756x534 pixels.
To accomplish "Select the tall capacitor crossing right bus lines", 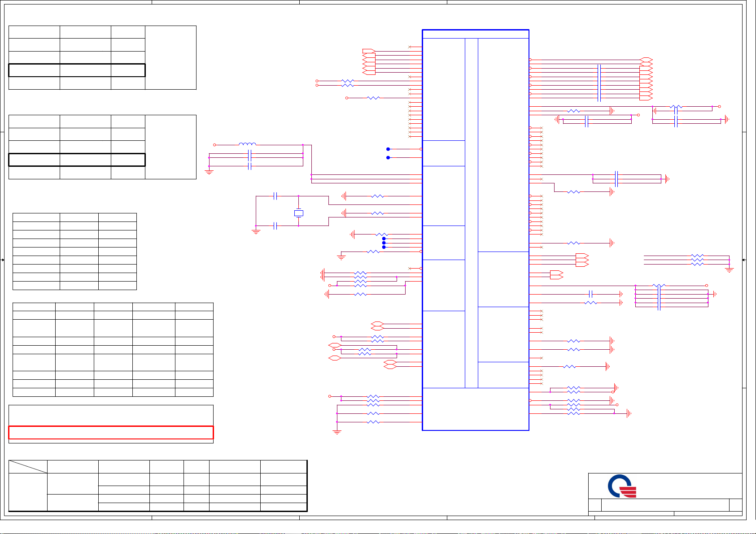I will (x=599, y=83).
